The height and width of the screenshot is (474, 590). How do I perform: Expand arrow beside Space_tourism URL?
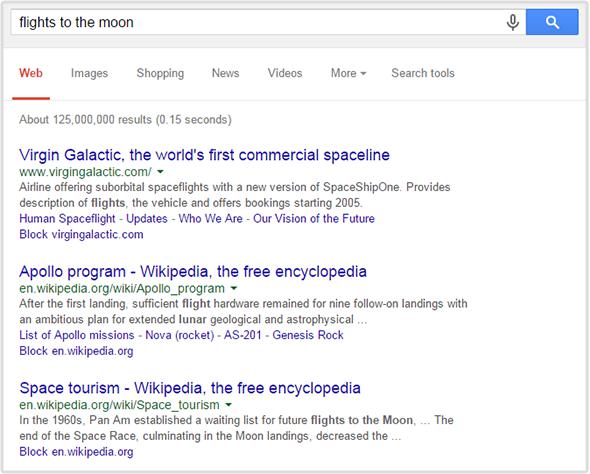click(x=228, y=405)
